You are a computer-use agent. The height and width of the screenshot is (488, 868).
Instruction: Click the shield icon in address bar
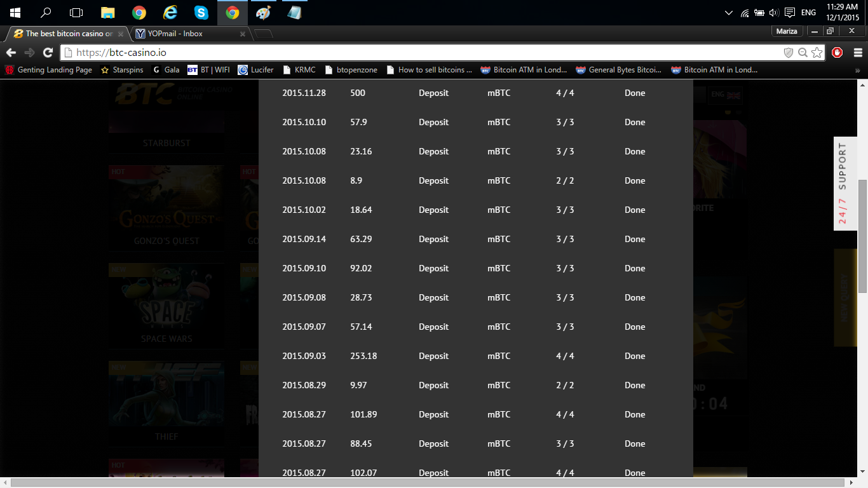pos(789,53)
